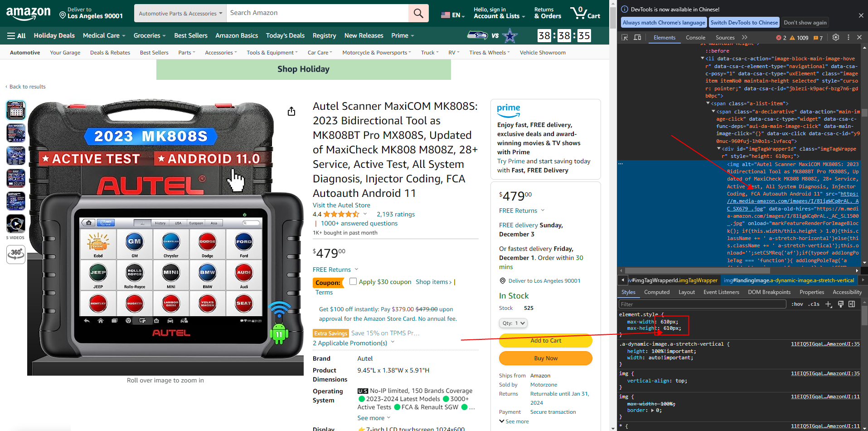Select the second product thumbnail image
Screen dimensions: 868x431
pyautogui.click(x=16, y=133)
